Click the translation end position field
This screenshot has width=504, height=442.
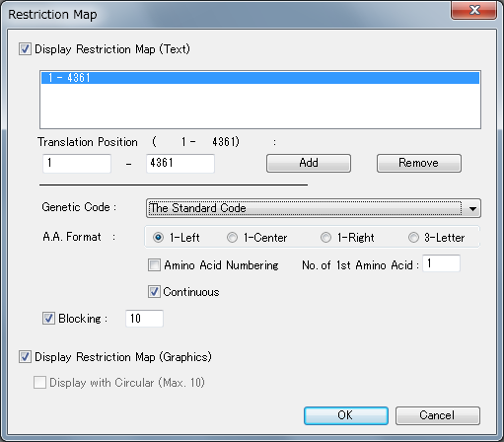point(180,163)
